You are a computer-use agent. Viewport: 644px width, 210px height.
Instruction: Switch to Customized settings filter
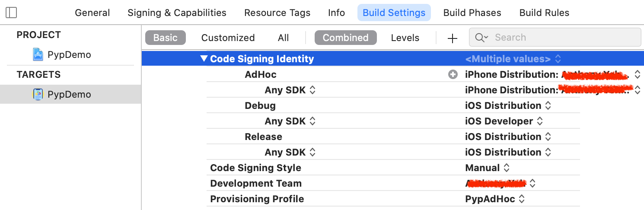click(228, 38)
